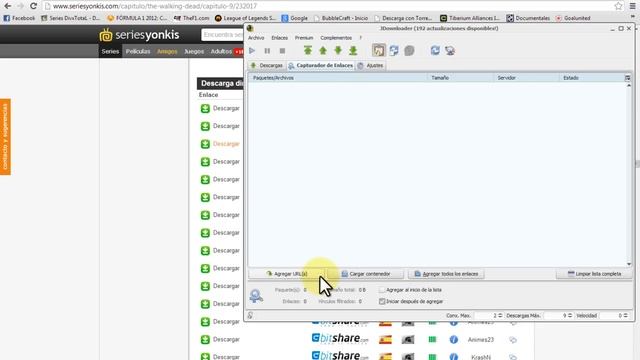The width and height of the screenshot is (640, 360).
Task: Move selection up one position
Action: tap(323, 50)
